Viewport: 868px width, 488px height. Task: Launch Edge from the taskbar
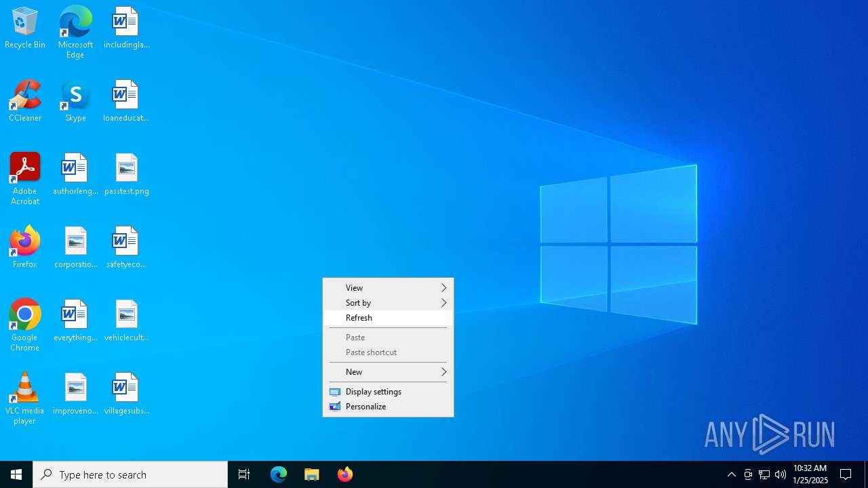[279, 474]
